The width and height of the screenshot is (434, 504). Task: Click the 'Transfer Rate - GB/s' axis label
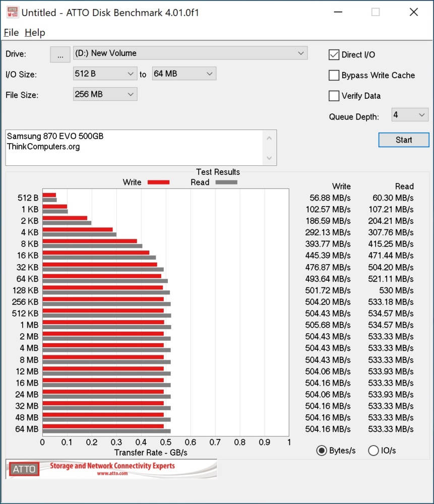click(151, 453)
